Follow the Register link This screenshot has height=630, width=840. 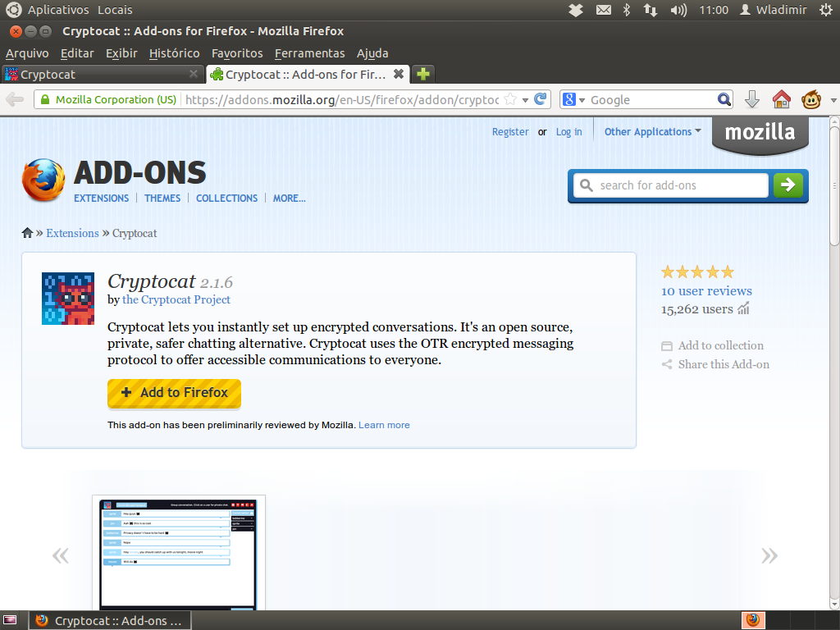point(510,132)
